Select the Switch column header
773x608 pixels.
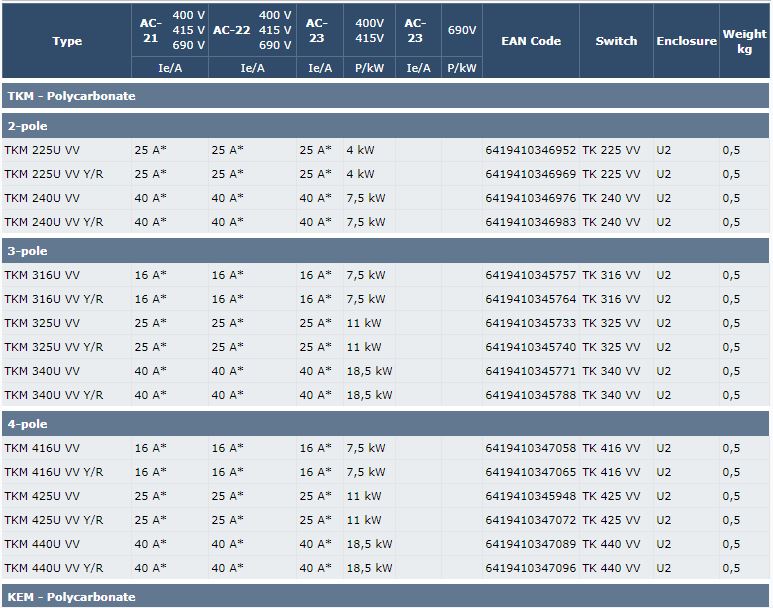[x=616, y=41]
